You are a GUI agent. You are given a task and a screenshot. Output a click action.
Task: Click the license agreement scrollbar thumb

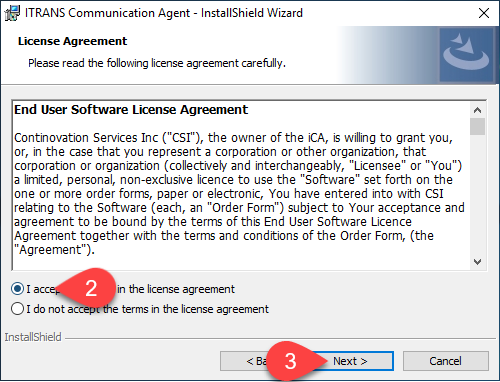pos(477,126)
